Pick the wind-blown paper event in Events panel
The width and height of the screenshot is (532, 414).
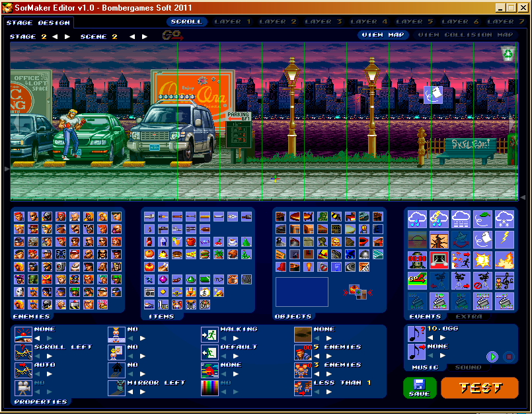(482, 240)
